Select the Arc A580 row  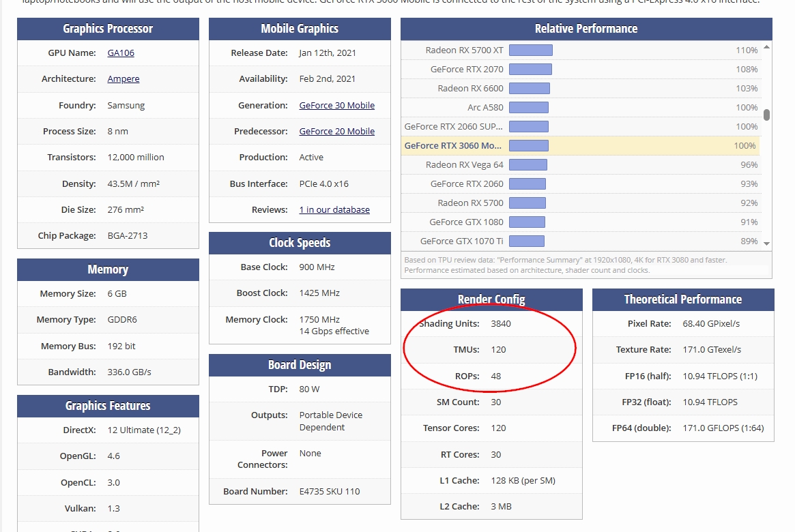(x=581, y=107)
